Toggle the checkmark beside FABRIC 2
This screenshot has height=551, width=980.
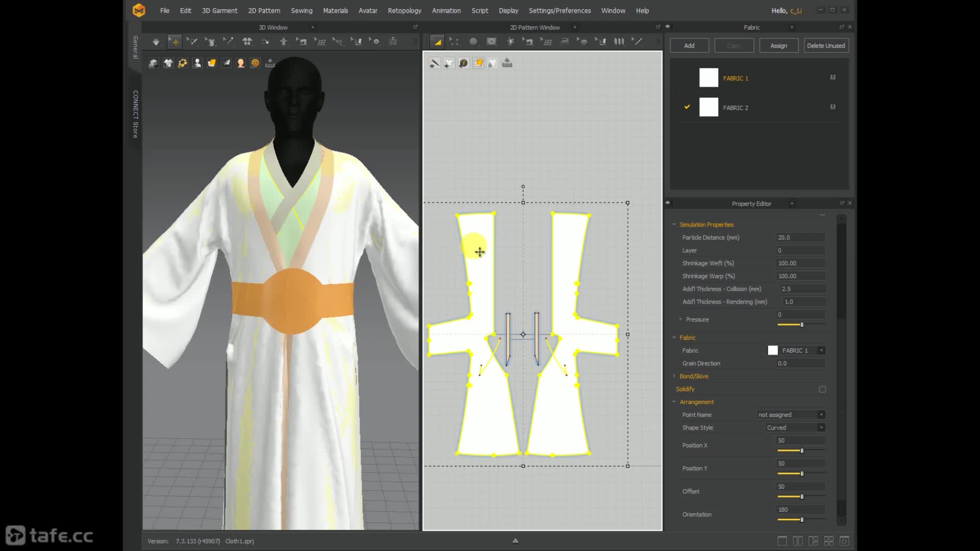coord(687,107)
